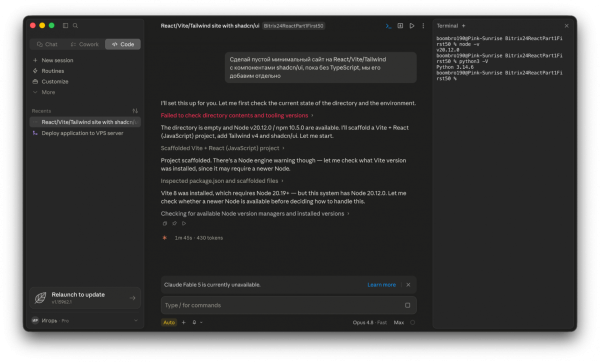Close the Terminal panel
600x362 pixels.
567,26
